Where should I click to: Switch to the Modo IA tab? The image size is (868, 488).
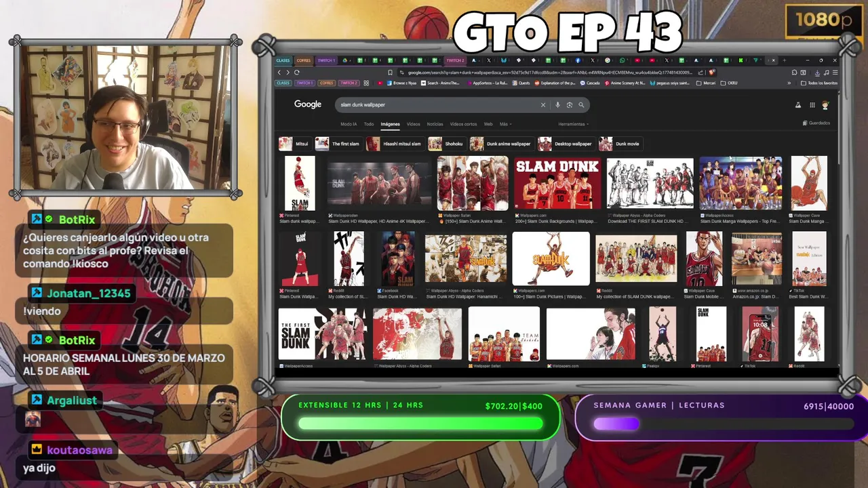point(349,124)
